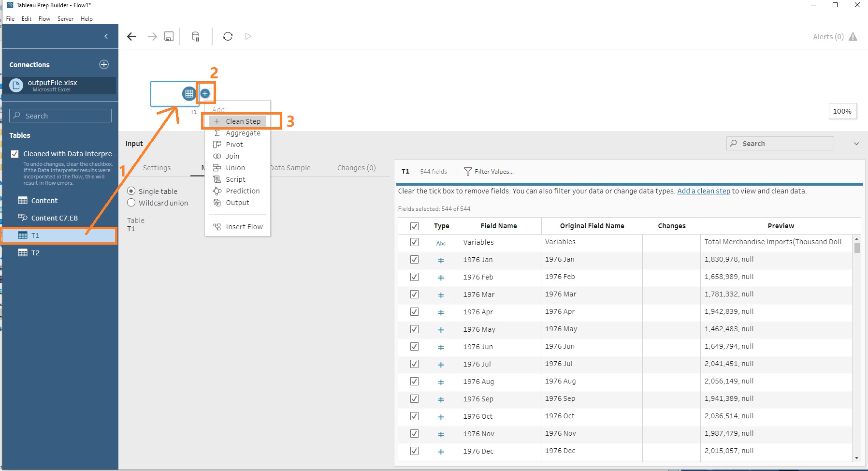Choose Union from the Add menu
868x471 pixels.
(235, 168)
